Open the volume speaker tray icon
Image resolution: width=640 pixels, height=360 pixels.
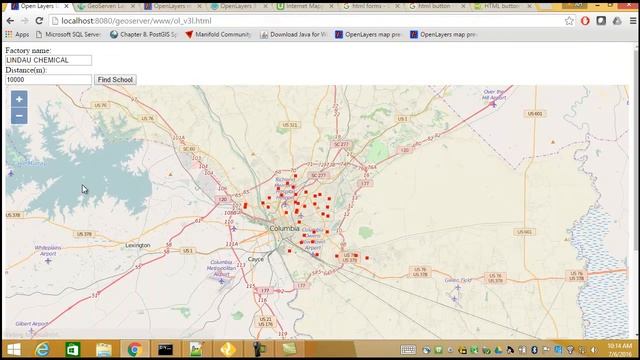point(594,350)
